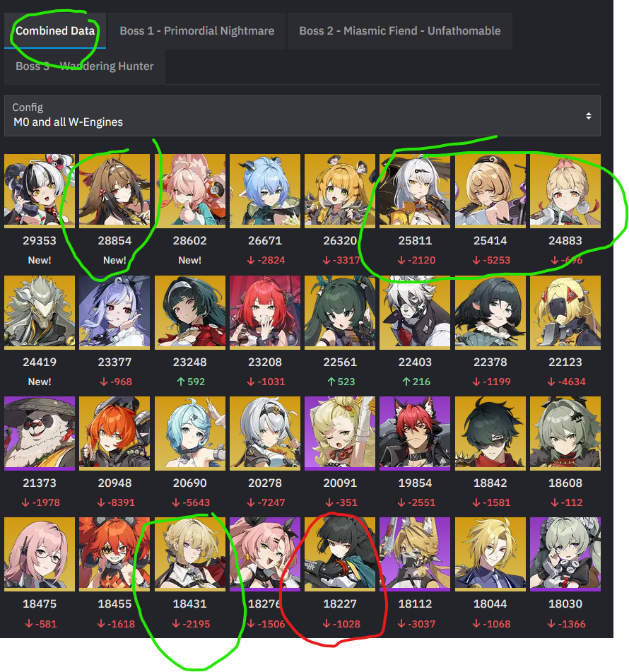Screen dimensions: 629x672
Task: Select character portrait scoring 29353
Action: (40, 191)
